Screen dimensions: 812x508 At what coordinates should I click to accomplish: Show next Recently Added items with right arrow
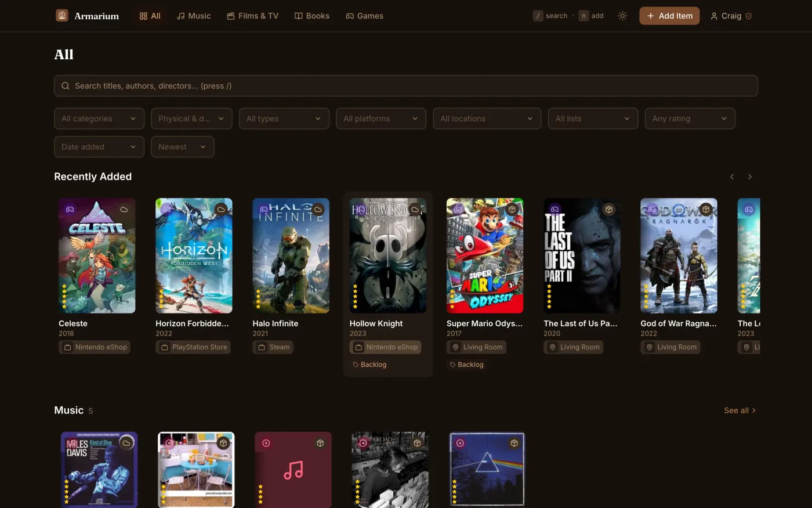coord(749,176)
